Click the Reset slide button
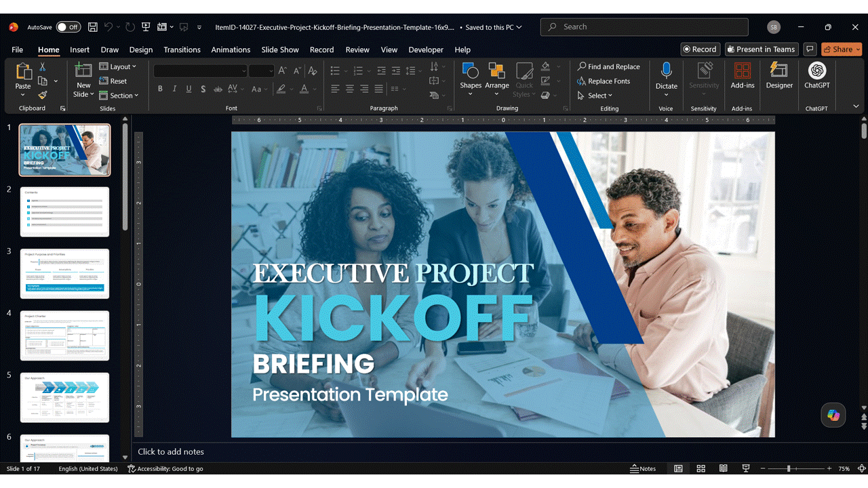The image size is (868, 488). (113, 81)
